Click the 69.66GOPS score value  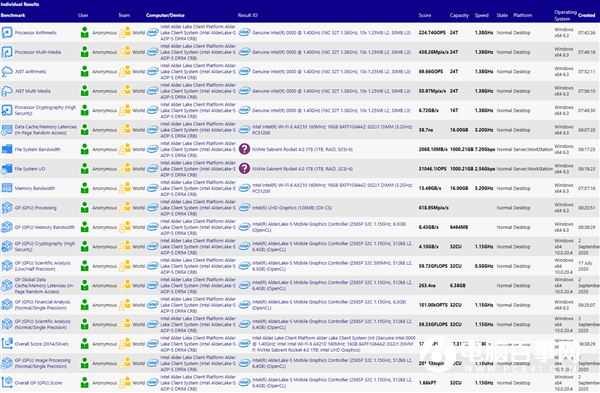431,72
